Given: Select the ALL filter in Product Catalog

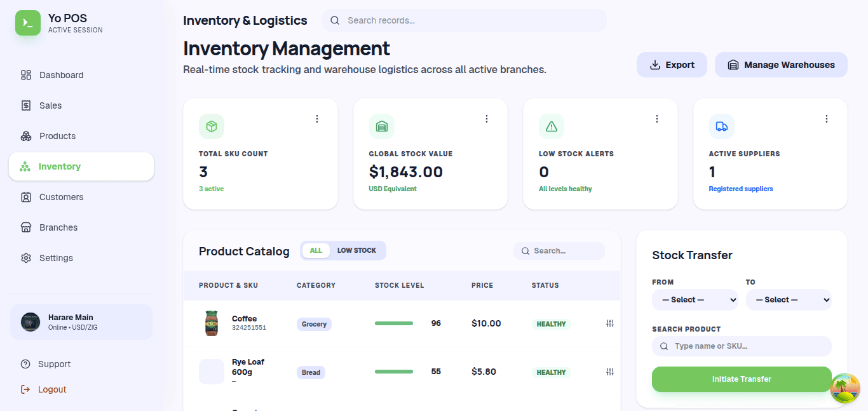Looking at the screenshot, I should pos(316,250).
